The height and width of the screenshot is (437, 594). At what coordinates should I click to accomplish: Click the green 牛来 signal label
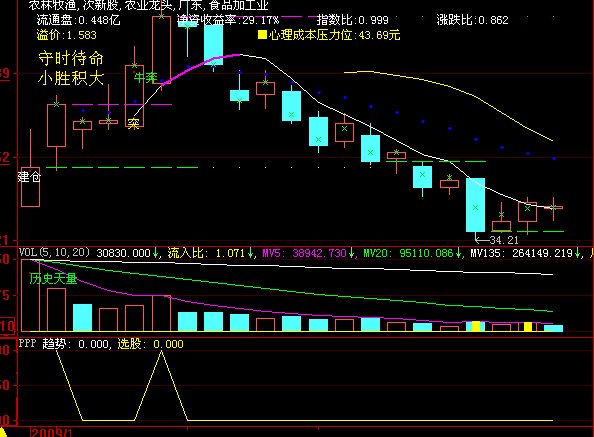[x=145, y=78]
